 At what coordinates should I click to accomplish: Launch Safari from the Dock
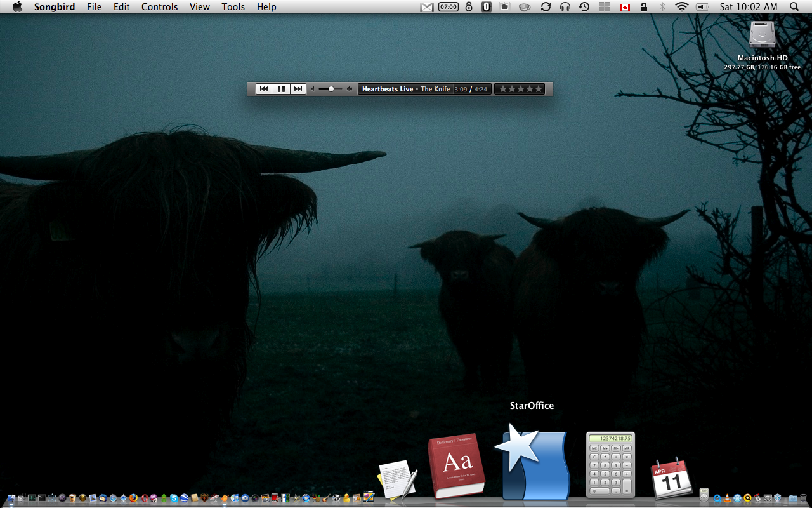[113, 498]
